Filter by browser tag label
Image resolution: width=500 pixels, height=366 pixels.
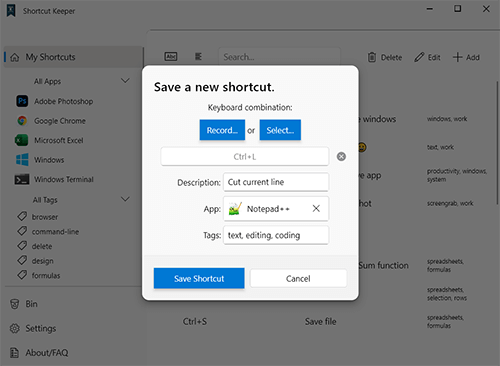tap(45, 217)
